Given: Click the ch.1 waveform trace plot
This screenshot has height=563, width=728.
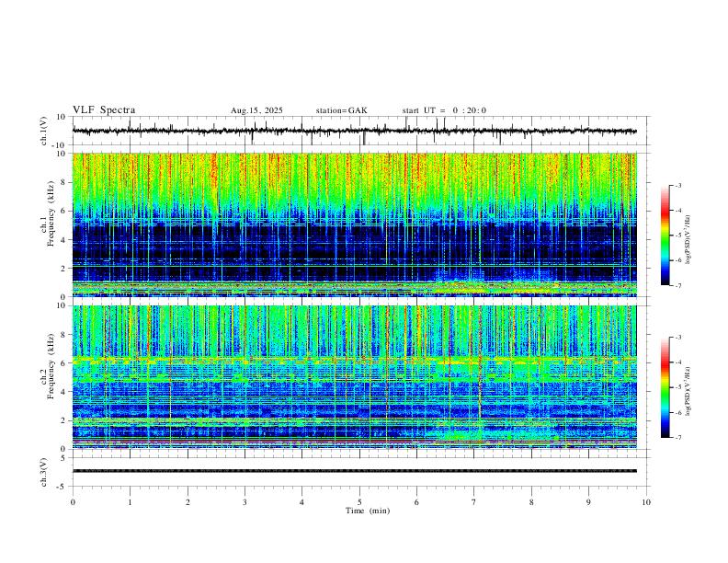Looking at the screenshot, I should coord(355,131).
